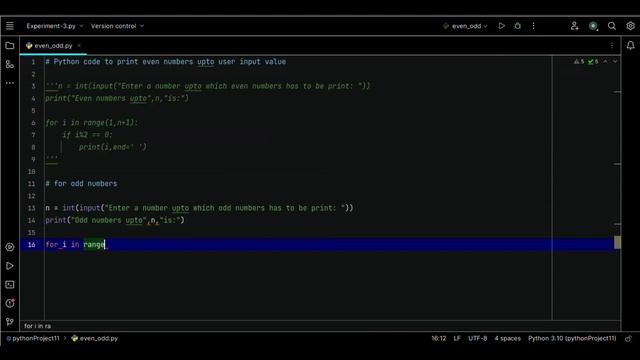This screenshot has width=640, height=360.
Task: Change UTF-8 file encoding
Action: click(x=478, y=338)
